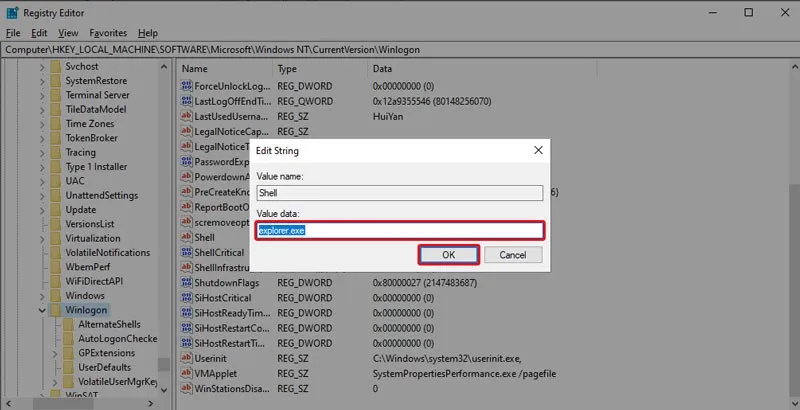The image size is (800, 410).
Task: Click the SiHostReadyTim... DWORD value icon
Action: click(x=186, y=313)
